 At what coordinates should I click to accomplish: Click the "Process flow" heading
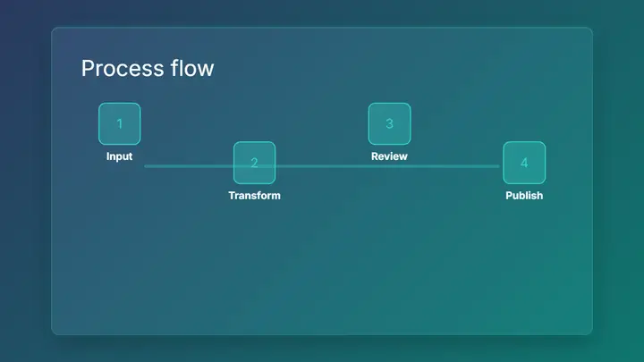(148, 68)
